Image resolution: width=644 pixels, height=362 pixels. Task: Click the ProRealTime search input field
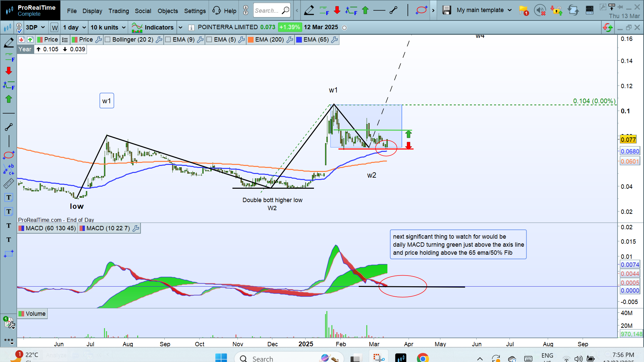pyautogui.click(x=272, y=11)
